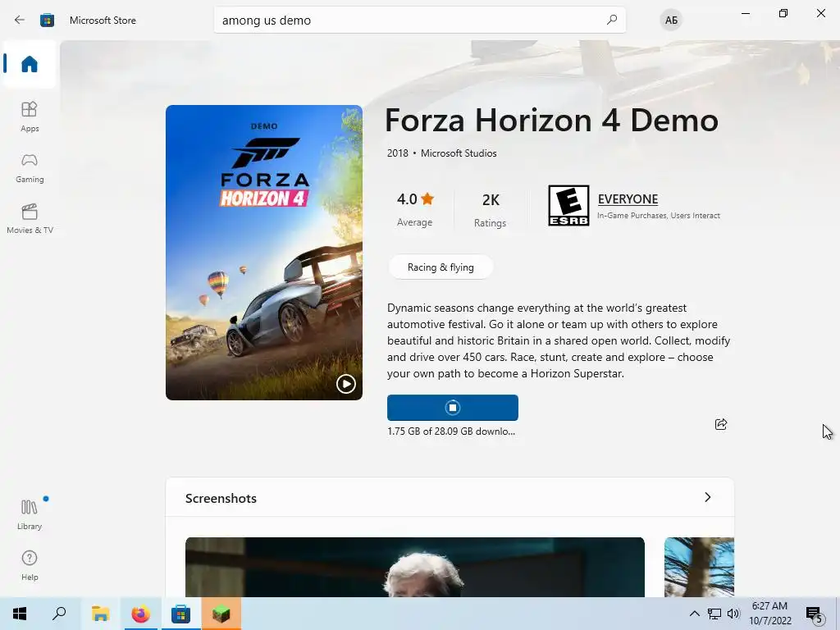Open the volume tray icon

733,614
